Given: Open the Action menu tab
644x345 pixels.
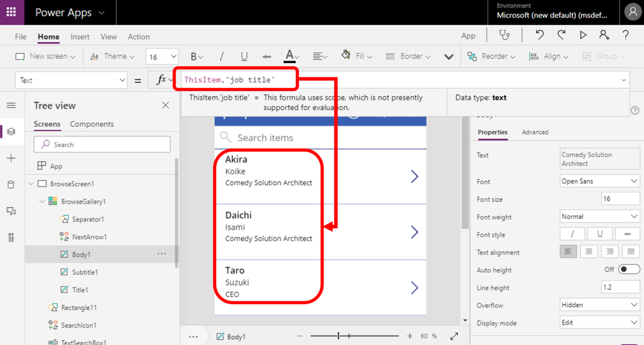Looking at the screenshot, I should pyautogui.click(x=138, y=37).
